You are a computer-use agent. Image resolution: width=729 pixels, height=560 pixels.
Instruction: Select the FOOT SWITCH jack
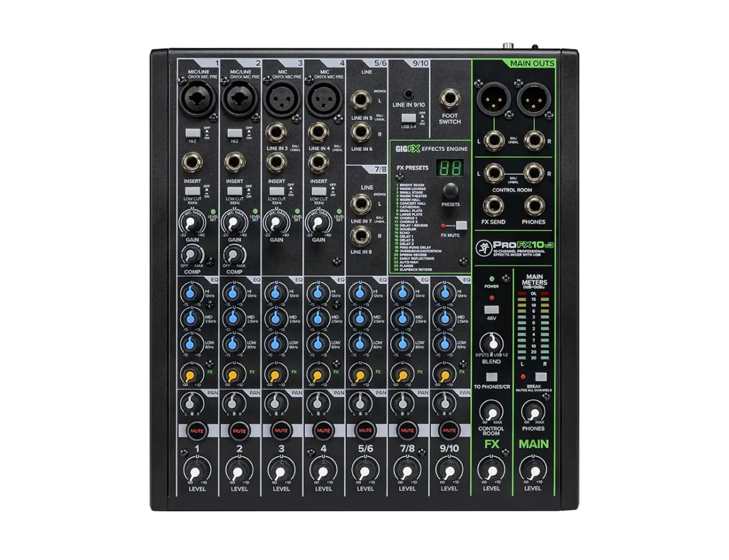(x=450, y=99)
